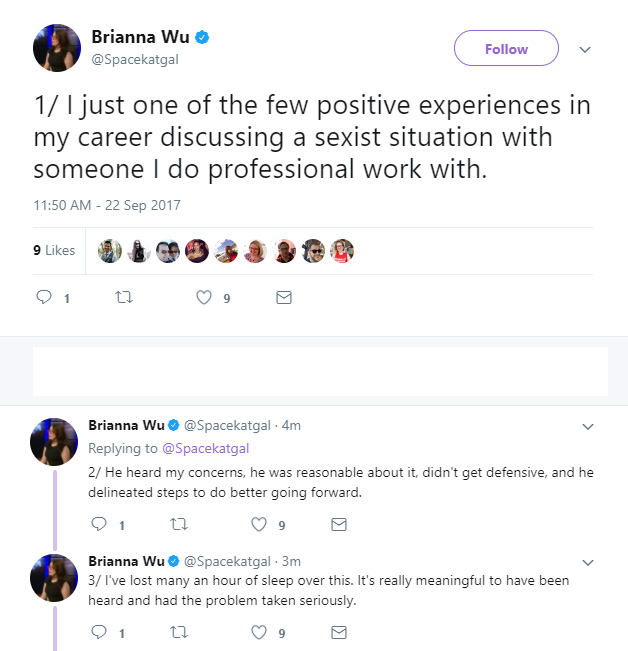
Task: Open the 9 Likes list
Action: [x=54, y=250]
